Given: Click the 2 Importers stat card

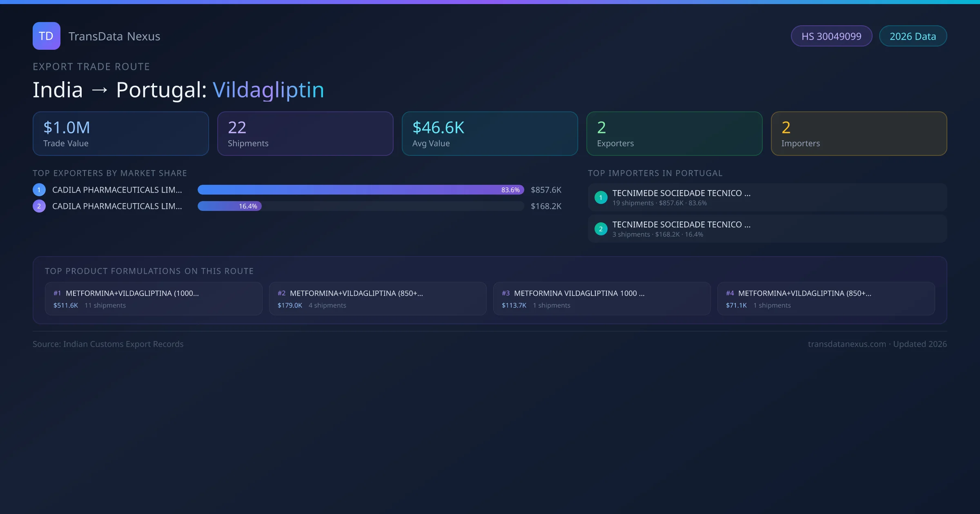Looking at the screenshot, I should 859,134.
